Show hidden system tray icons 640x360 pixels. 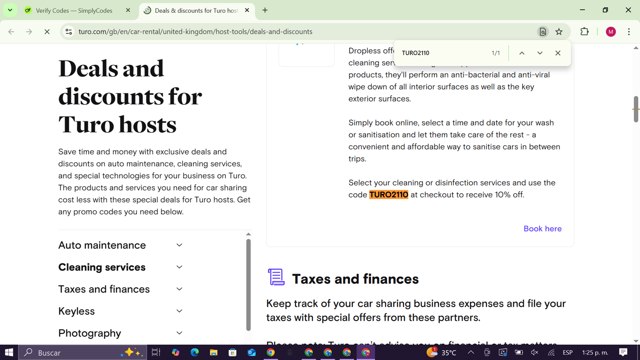click(x=471, y=352)
